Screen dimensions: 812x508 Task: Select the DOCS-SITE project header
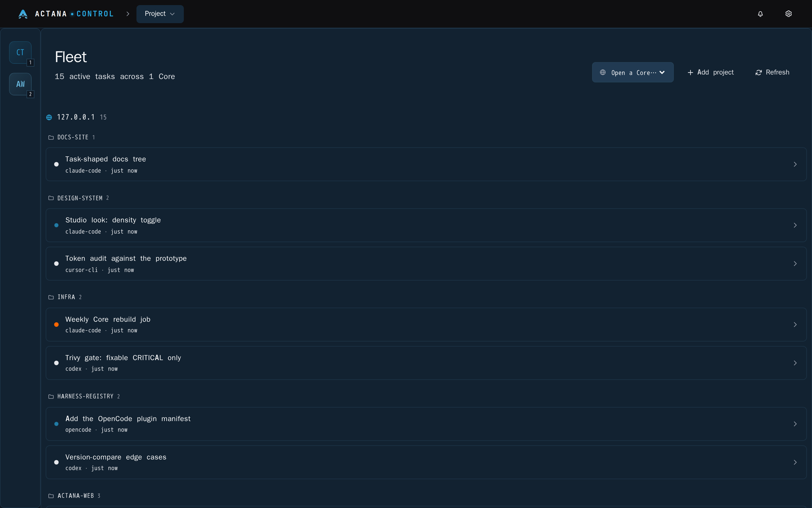tap(72, 137)
